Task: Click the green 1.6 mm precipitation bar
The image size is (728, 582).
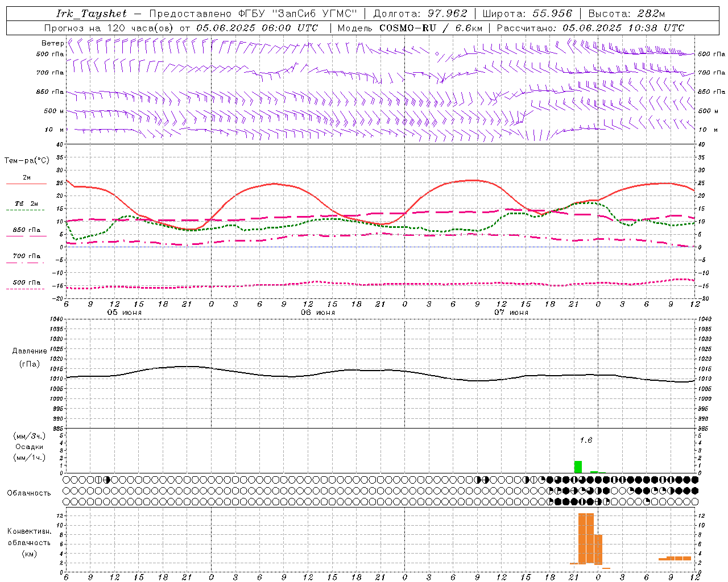Action: pyautogui.click(x=578, y=467)
